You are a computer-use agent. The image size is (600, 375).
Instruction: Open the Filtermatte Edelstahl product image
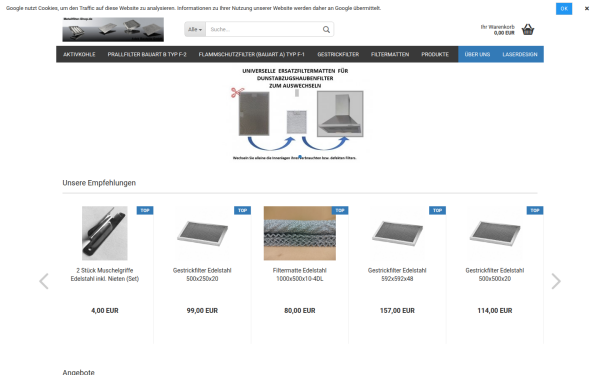300,233
